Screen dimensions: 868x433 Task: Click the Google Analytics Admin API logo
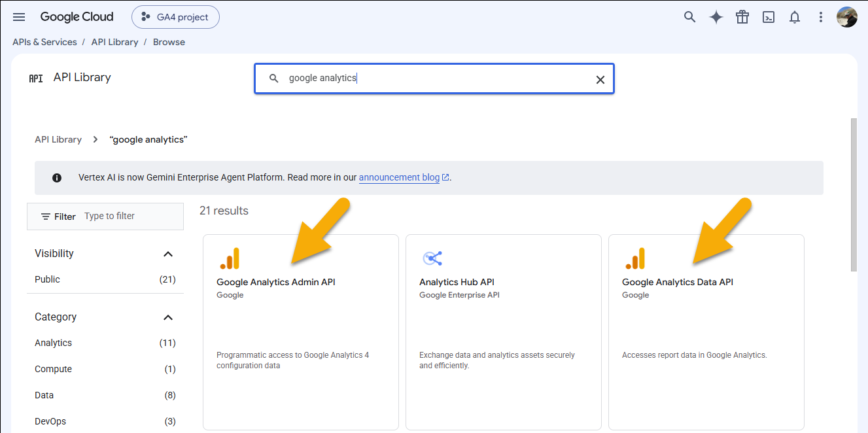click(230, 258)
